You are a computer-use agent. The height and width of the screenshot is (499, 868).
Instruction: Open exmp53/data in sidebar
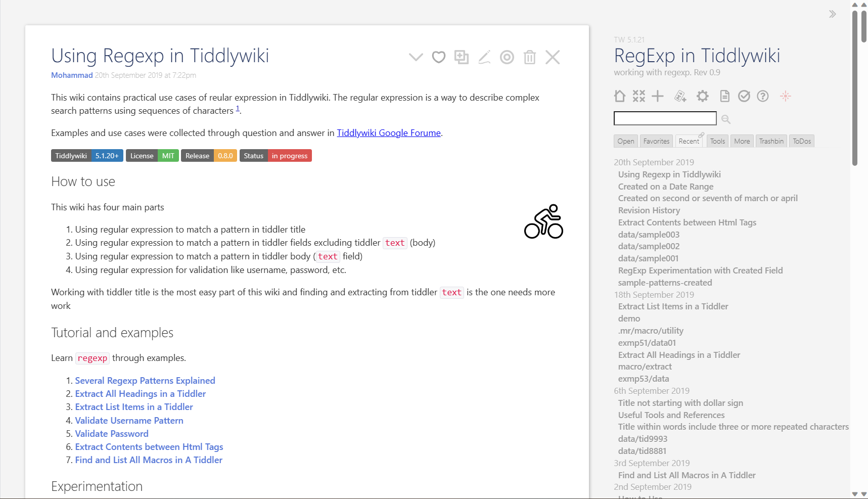(x=644, y=379)
